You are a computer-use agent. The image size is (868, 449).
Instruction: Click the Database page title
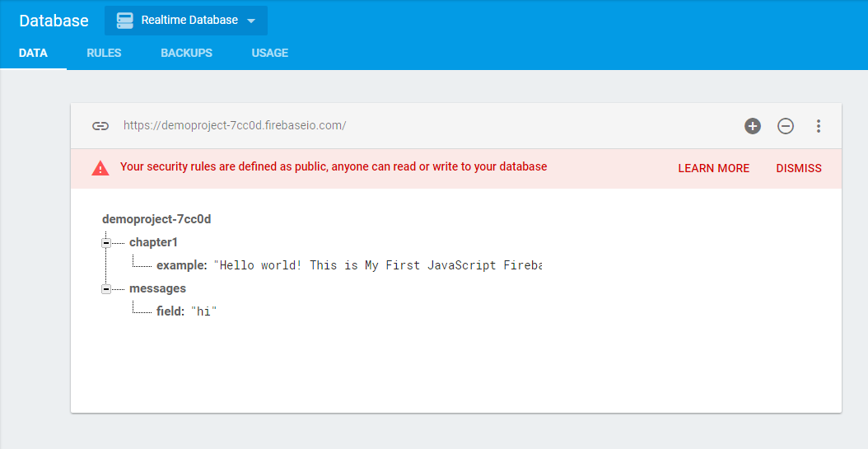coord(54,21)
